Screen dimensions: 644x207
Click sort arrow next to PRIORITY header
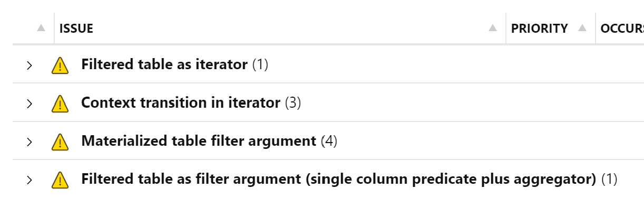(x=582, y=29)
